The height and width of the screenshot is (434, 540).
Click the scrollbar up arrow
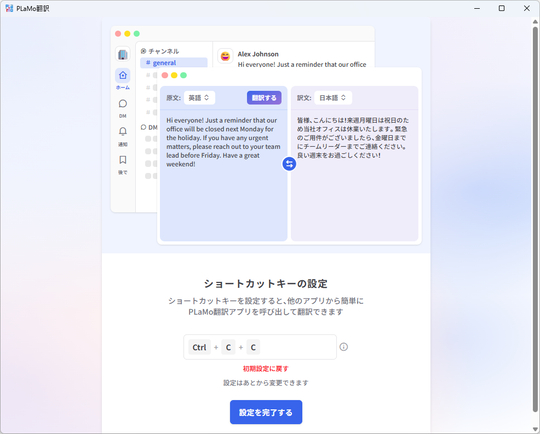(535, 22)
